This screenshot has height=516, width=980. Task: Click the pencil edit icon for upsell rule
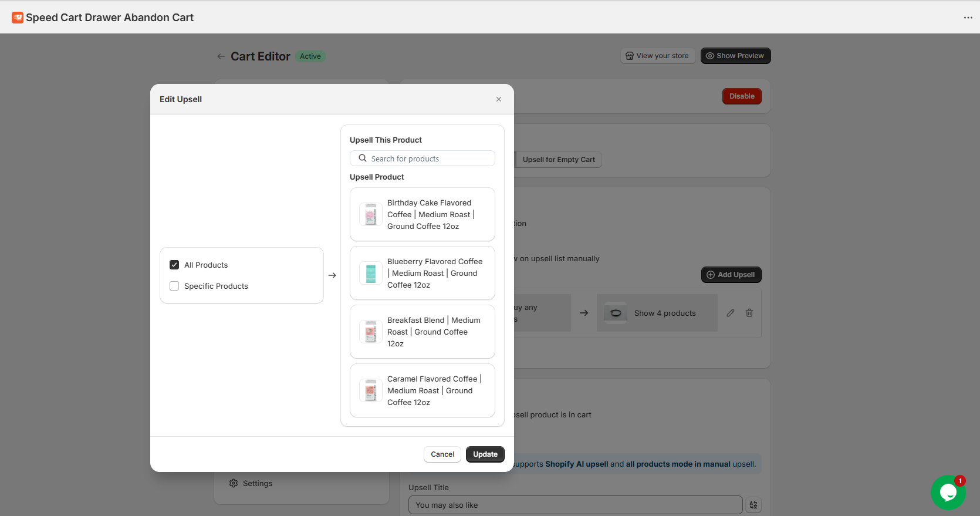pos(731,313)
